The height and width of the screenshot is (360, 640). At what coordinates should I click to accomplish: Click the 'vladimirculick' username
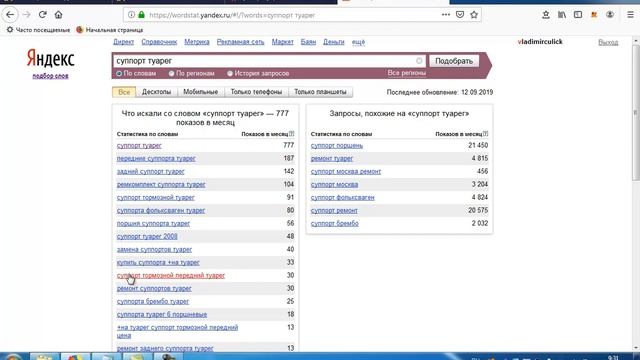click(x=540, y=42)
